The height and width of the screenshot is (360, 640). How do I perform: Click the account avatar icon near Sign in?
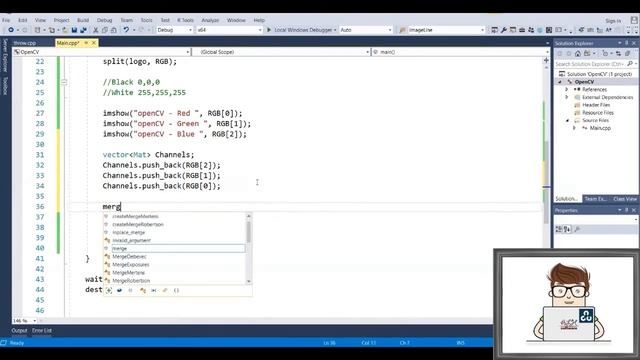pyautogui.click(x=634, y=20)
